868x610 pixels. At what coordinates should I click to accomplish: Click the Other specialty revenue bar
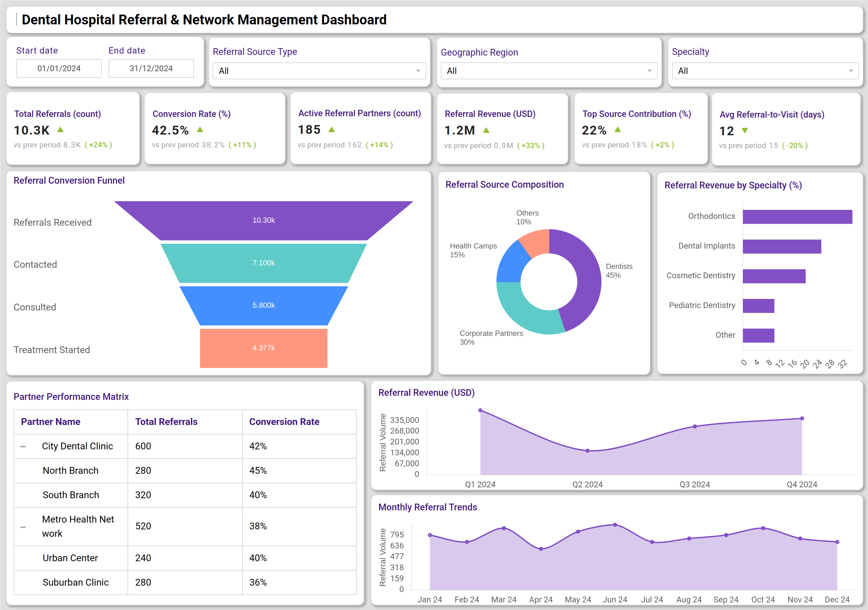(x=758, y=335)
